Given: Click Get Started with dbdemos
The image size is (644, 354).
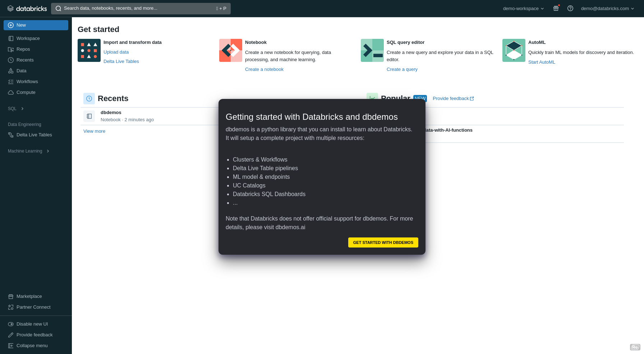Looking at the screenshot, I should (383, 242).
